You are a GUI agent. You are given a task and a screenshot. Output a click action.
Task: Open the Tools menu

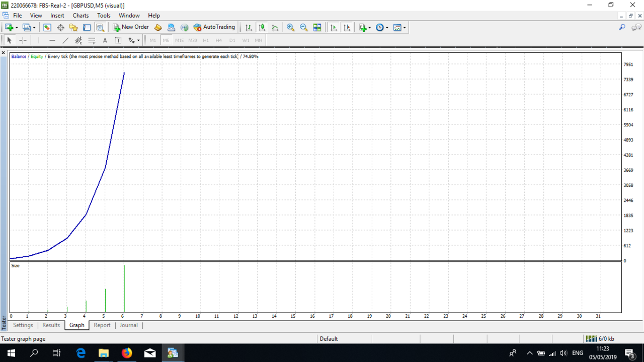point(104,16)
